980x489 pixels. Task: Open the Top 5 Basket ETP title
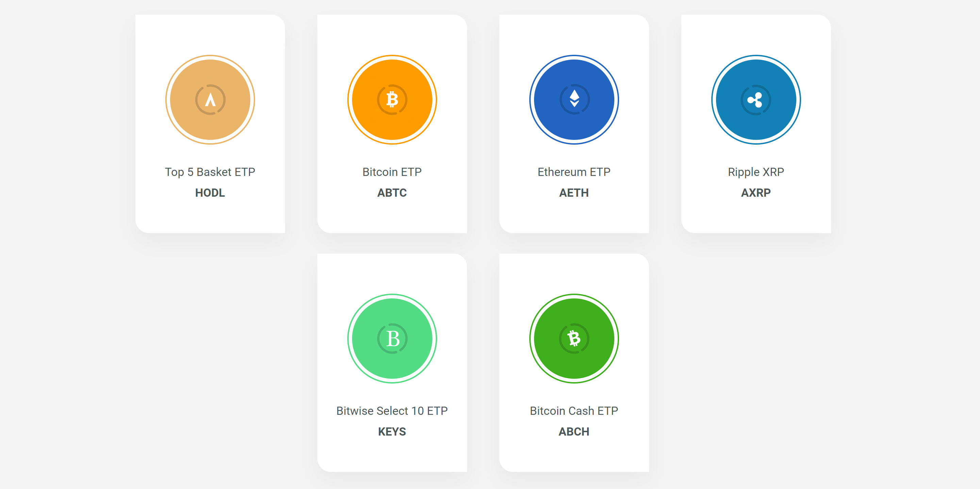click(x=210, y=172)
